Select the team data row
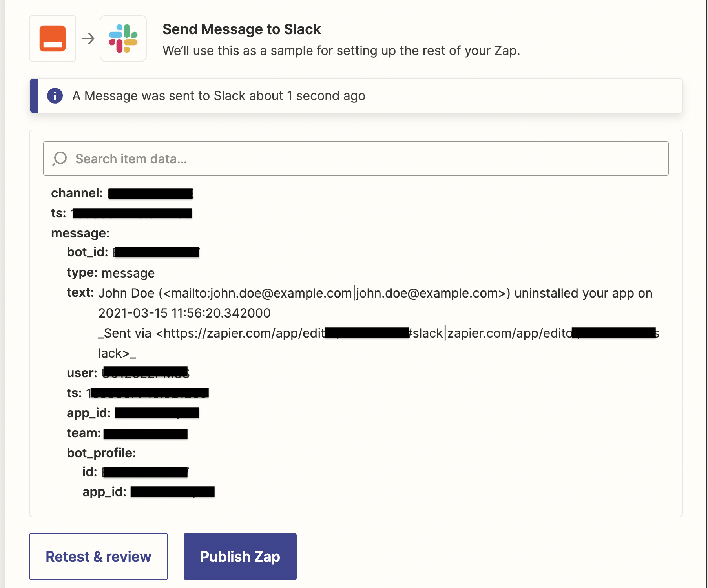Screen dimensions: 708x588 tap(127, 433)
